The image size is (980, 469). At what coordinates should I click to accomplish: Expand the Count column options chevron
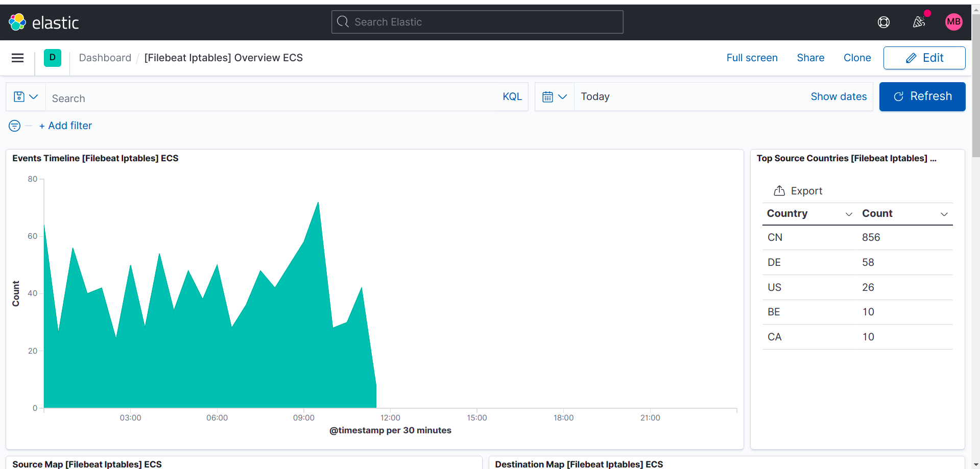(x=944, y=214)
